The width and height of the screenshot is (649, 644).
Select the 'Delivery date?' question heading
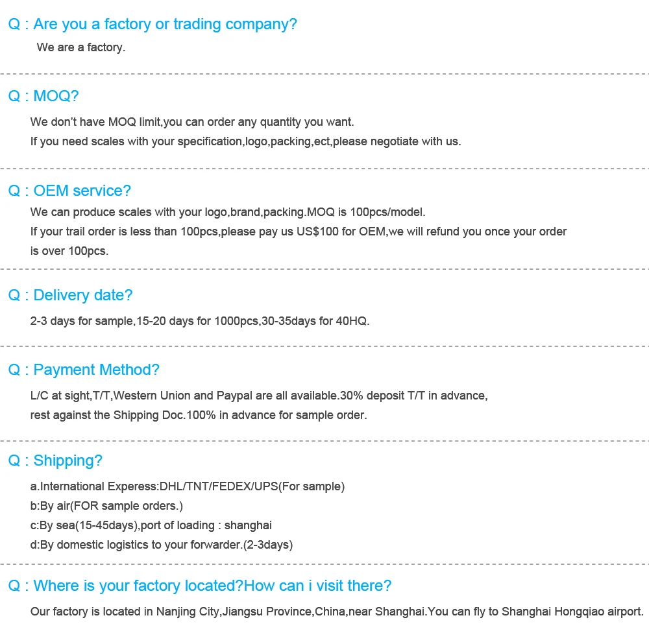tap(70, 295)
